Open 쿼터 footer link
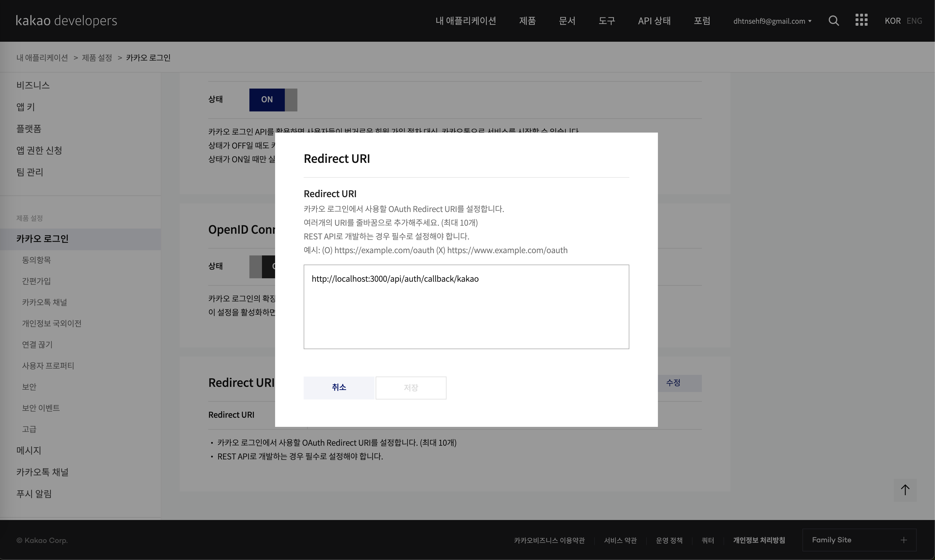Viewport: 935px width, 560px height. [708, 540]
